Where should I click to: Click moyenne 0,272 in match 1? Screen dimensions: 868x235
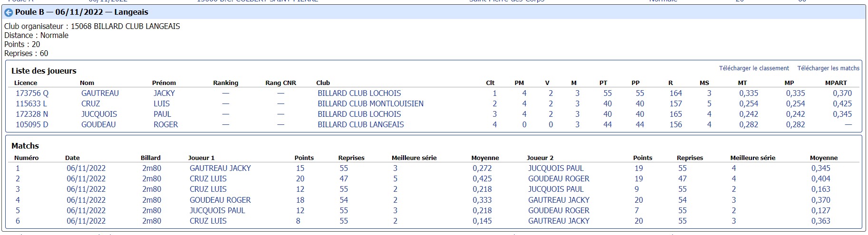coord(482,169)
